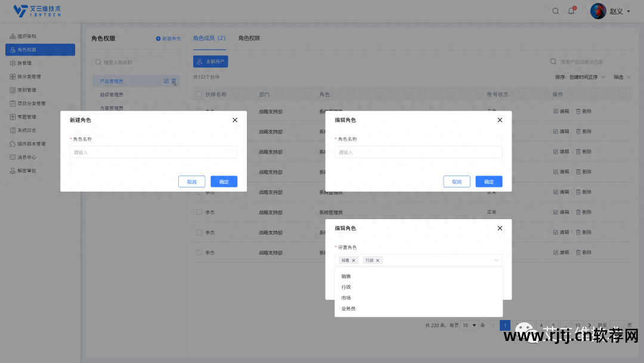644x363 pixels.
Task: Click 取消 in the 新建角色 dialog
Action: [192, 181]
